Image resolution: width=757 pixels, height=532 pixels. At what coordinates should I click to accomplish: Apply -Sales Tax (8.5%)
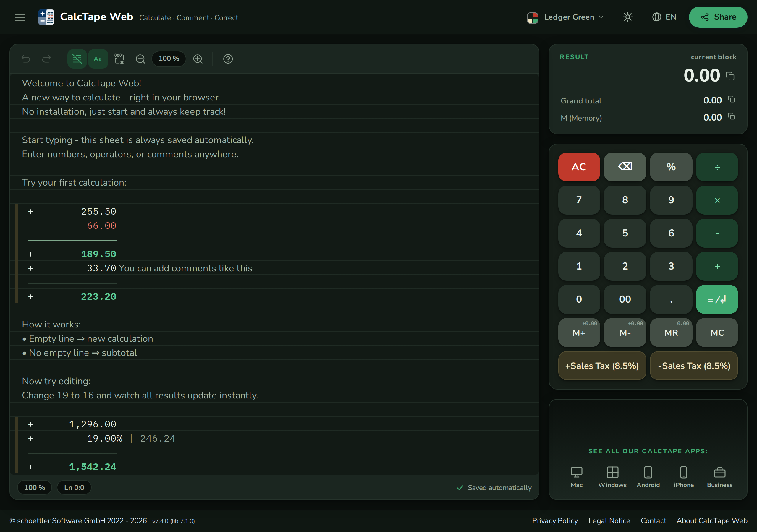click(x=694, y=366)
